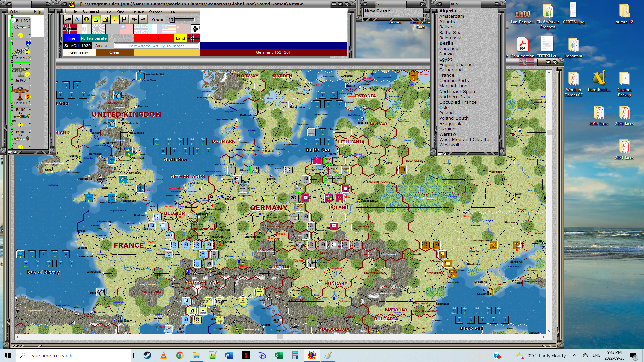Screen dimensions: 644x362
Task: Click the white flag toolbar icon
Action: click(124, 19)
